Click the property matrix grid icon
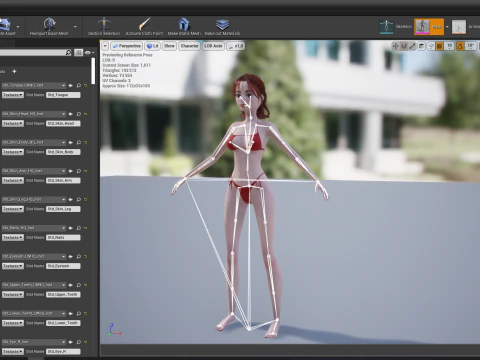 click(79, 52)
